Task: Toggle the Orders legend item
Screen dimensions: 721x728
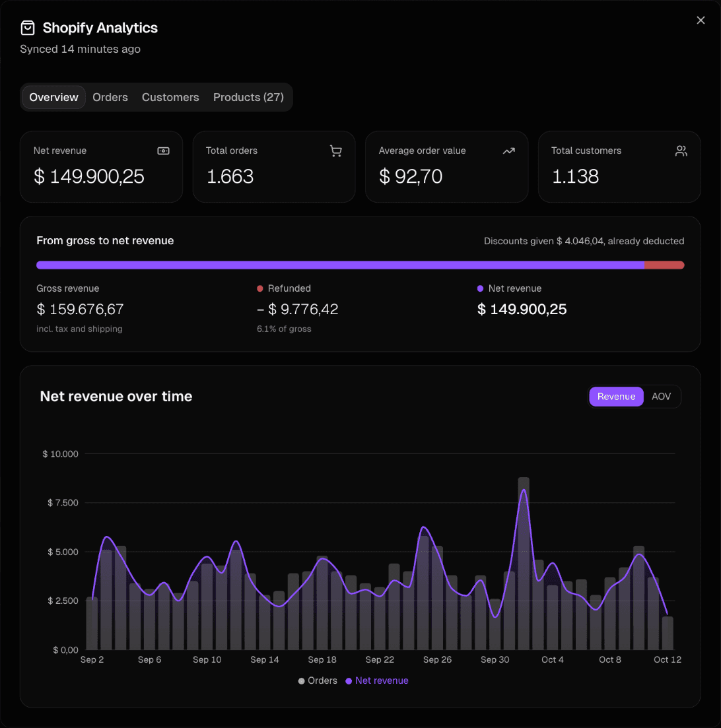Action: point(318,680)
